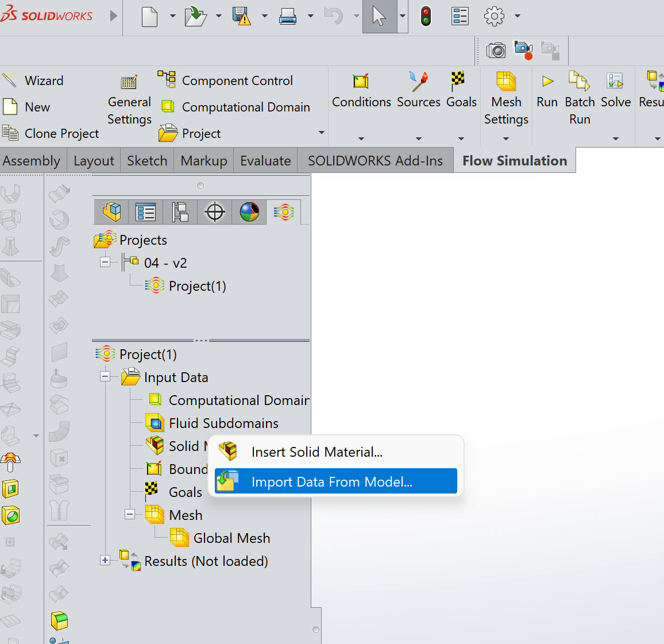Start the Wizard project command
This screenshot has width=664, height=644.
coord(33,80)
